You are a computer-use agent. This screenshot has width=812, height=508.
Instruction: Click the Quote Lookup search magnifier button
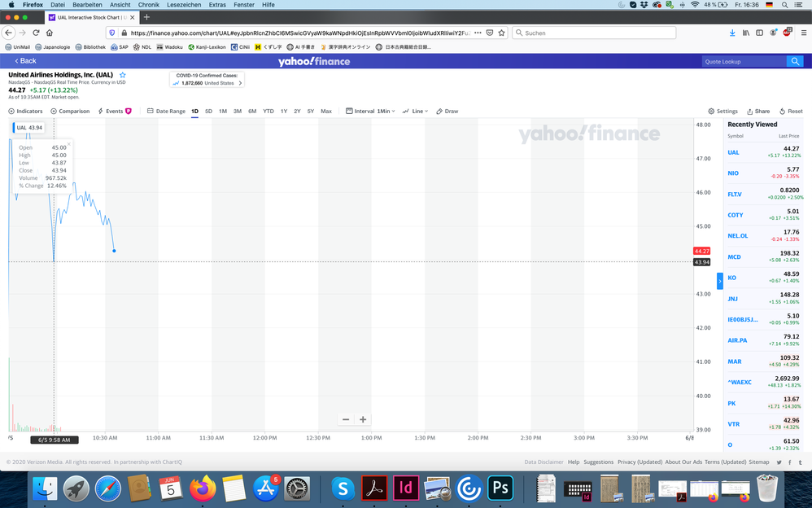[x=794, y=61]
